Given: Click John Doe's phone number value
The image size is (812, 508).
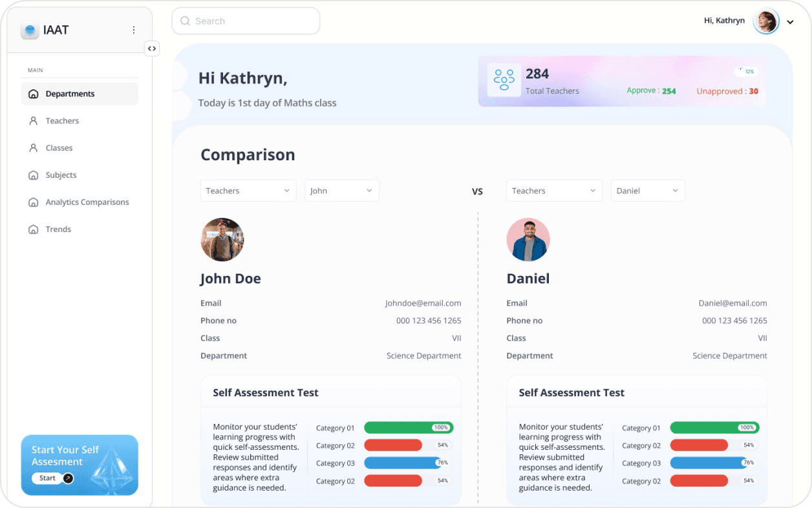Looking at the screenshot, I should point(429,321).
